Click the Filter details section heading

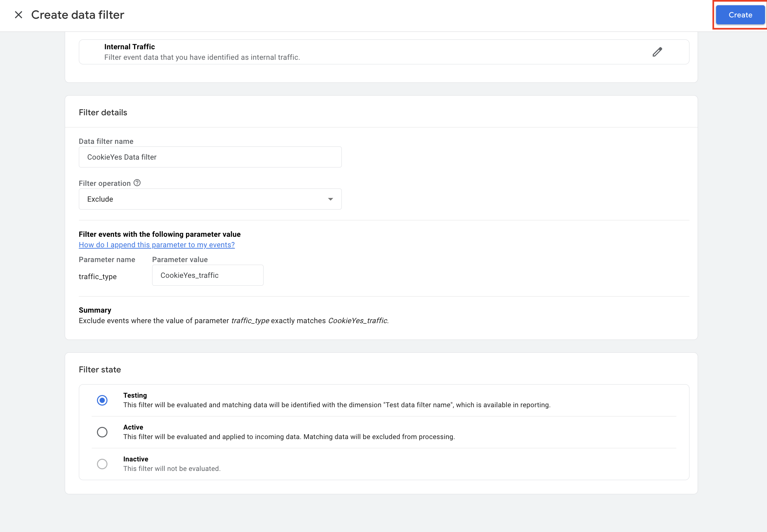click(103, 112)
